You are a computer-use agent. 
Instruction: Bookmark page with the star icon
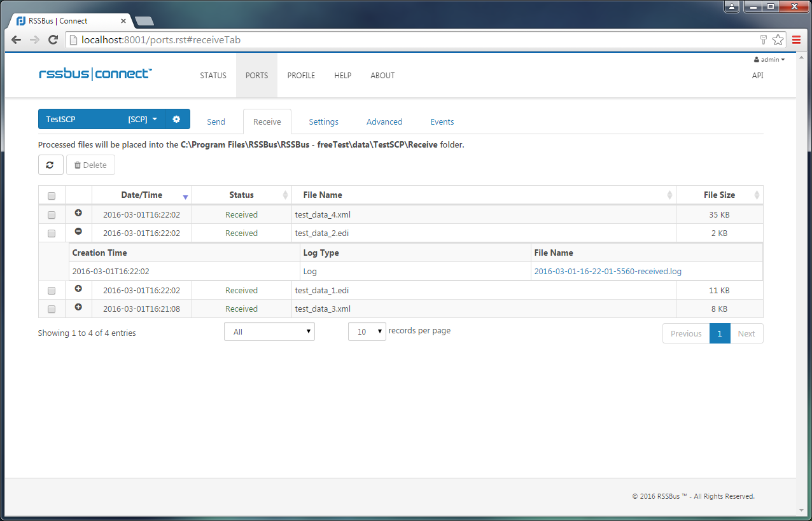tap(778, 40)
